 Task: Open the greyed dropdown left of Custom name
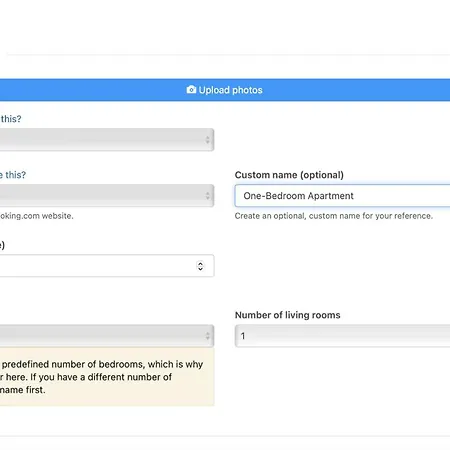(x=107, y=196)
